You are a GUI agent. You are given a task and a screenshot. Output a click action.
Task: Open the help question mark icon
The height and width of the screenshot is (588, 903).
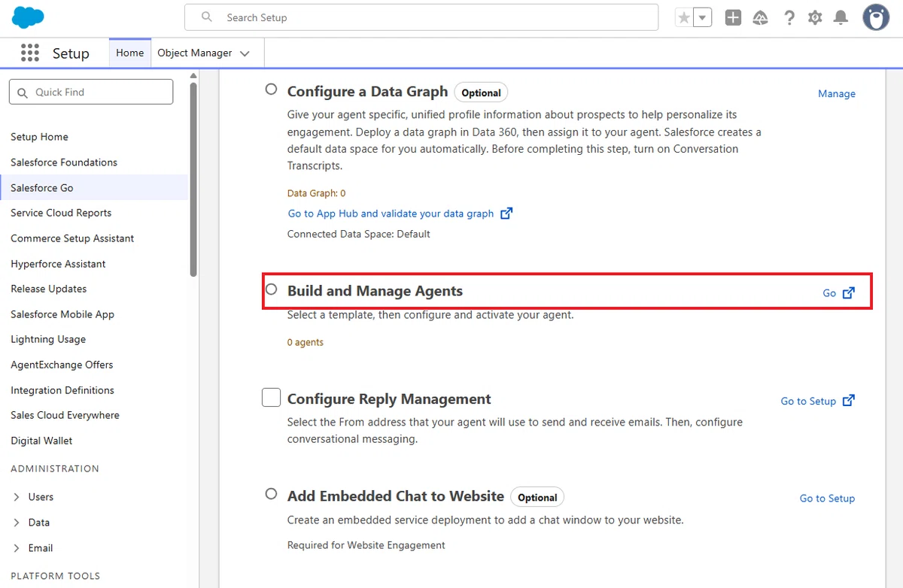(x=789, y=17)
